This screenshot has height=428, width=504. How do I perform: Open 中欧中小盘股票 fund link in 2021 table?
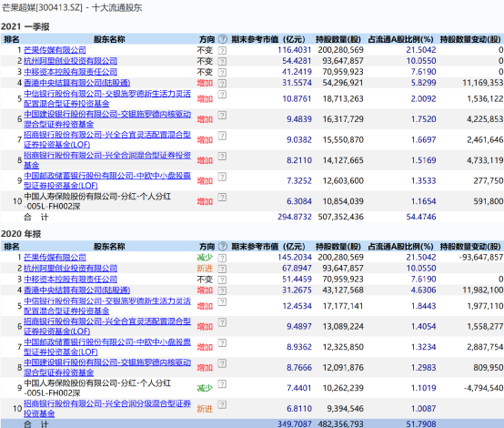click(107, 181)
